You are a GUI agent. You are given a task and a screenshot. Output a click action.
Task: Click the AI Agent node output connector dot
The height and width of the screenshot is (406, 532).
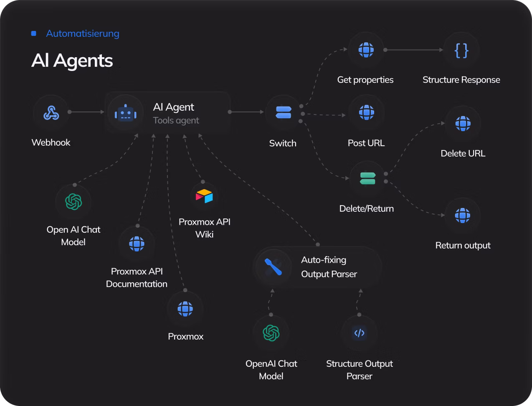click(x=230, y=112)
